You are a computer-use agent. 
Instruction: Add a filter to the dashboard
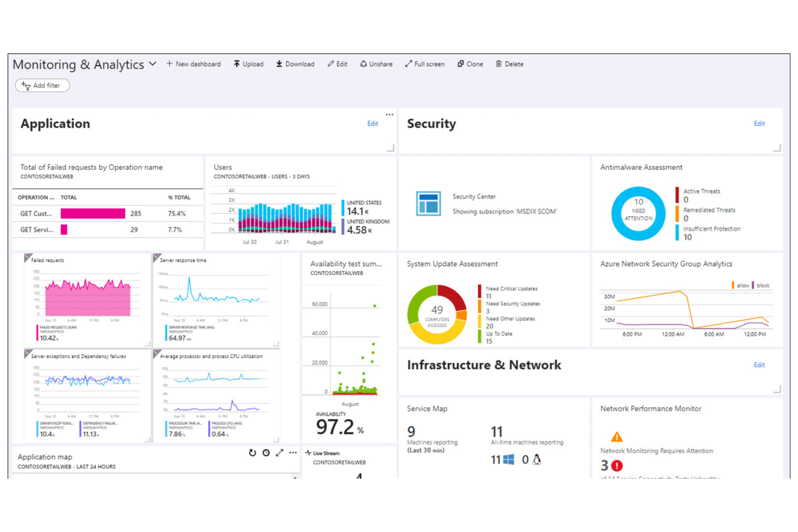click(42, 85)
